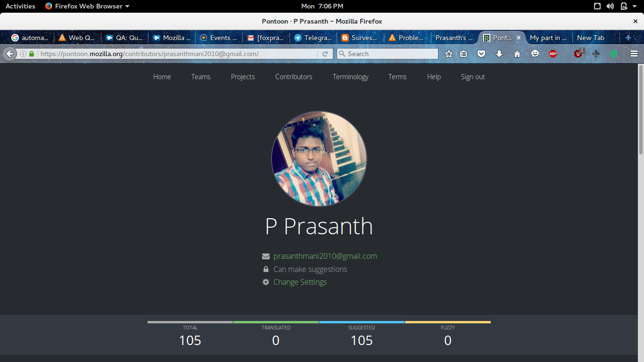Click the prasanthmani2010@gmail.com email link
The height and width of the screenshot is (362, 644).
325,256
